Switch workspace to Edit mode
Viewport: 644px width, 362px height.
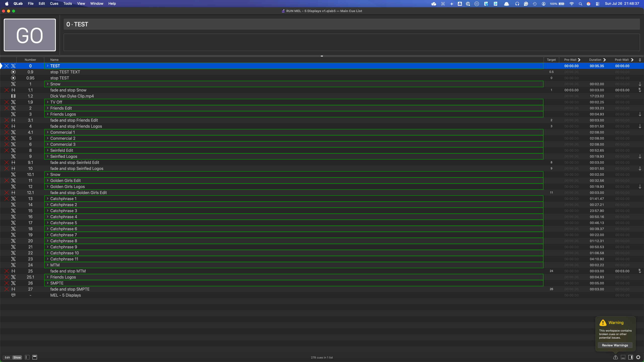7,357
